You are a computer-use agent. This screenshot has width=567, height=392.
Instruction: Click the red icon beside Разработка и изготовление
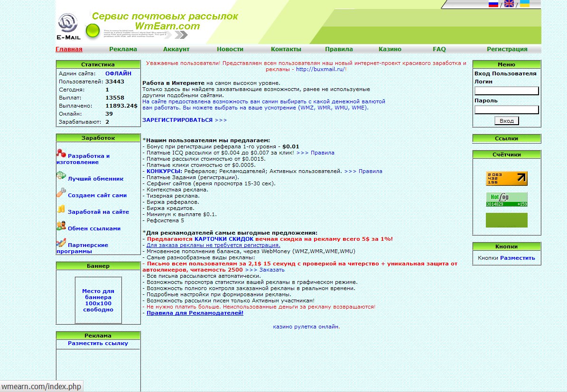[x=61, y=153]
